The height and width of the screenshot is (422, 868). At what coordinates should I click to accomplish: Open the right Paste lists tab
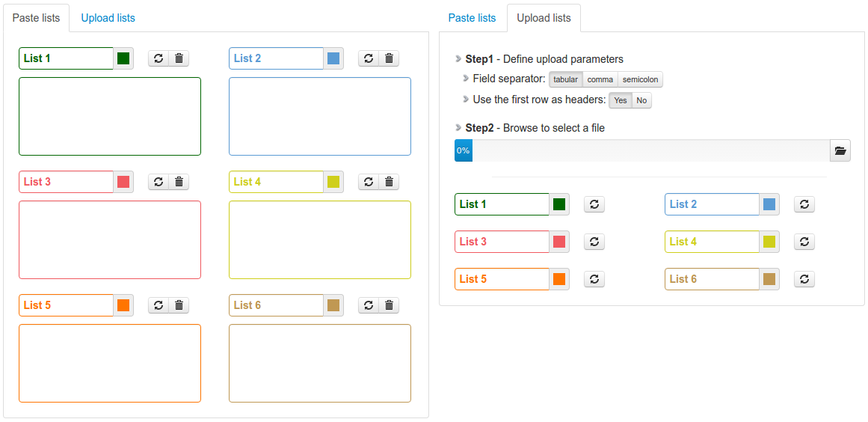[x=472, y=18]
